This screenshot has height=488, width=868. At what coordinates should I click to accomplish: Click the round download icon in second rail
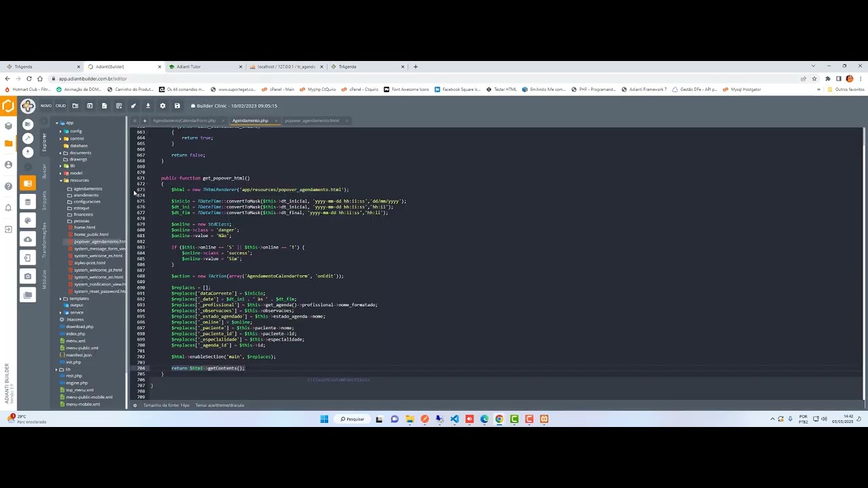[28, 152]
